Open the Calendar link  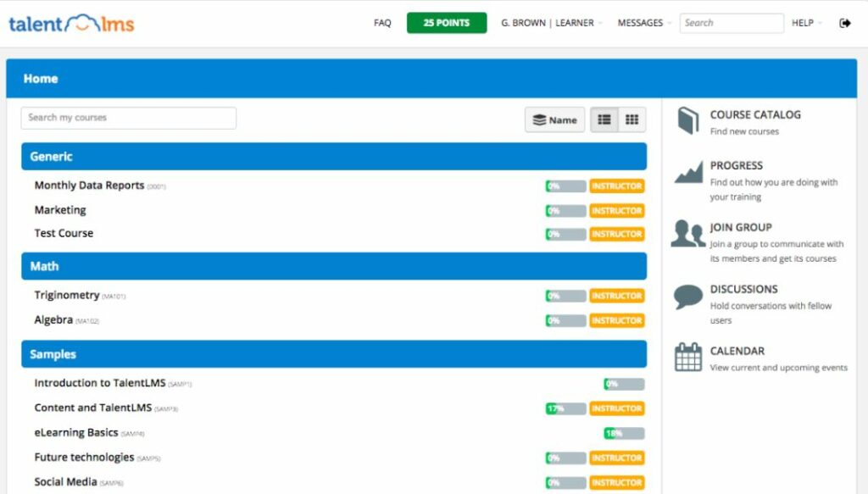click(x=737, y=351)
